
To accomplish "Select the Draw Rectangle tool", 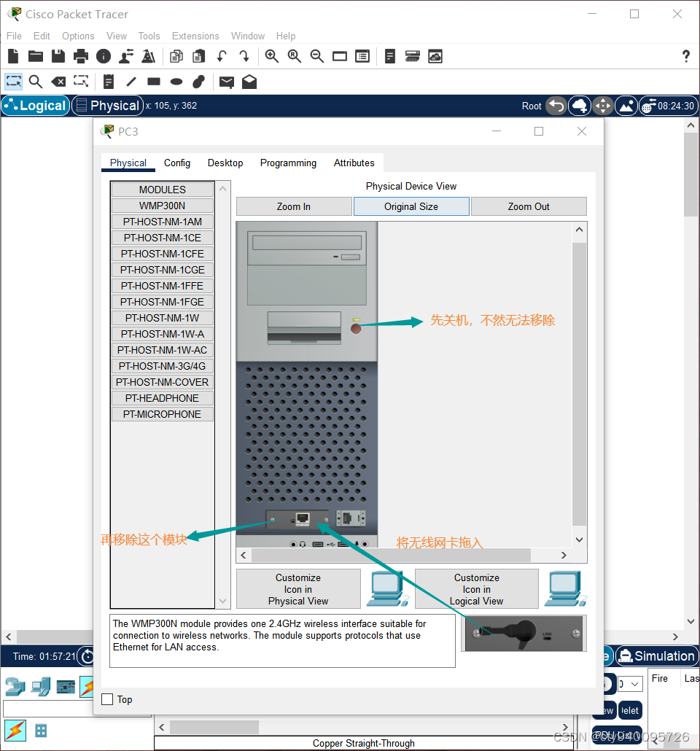I will click(154, 82).
